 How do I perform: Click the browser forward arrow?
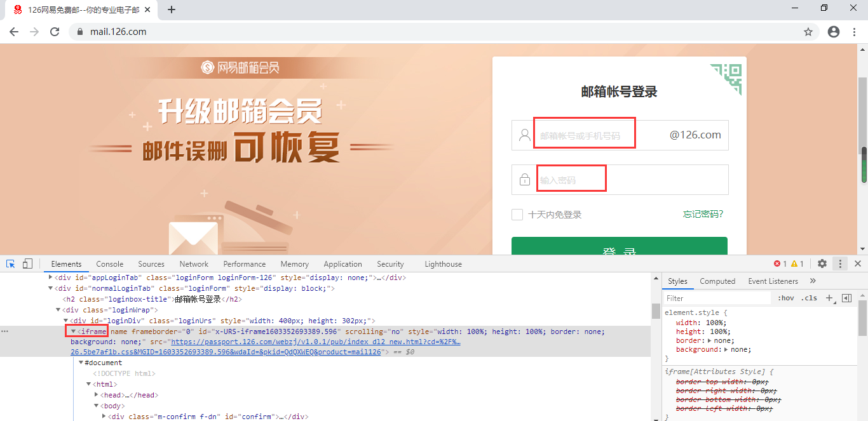point(34,32)
